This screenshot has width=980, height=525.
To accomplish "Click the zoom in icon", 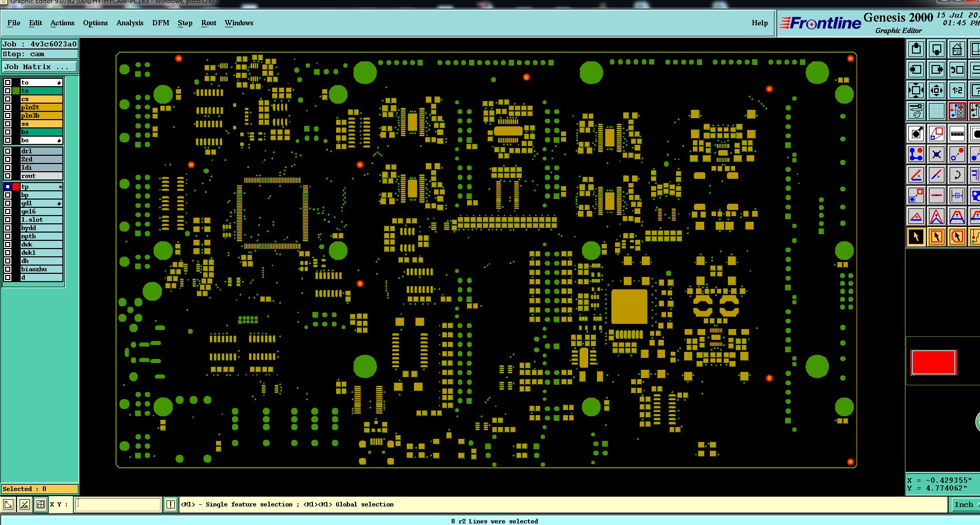I will pyautogui.click(x=916, y=90).
